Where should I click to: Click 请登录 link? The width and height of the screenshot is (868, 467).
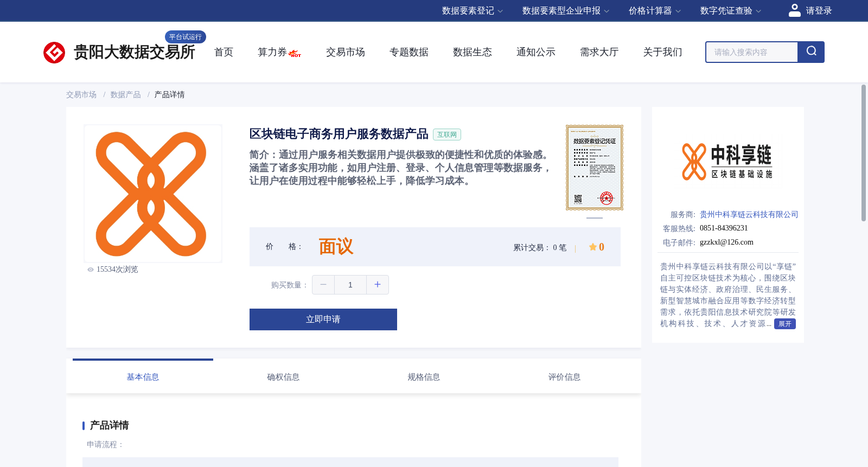[819, 11]
